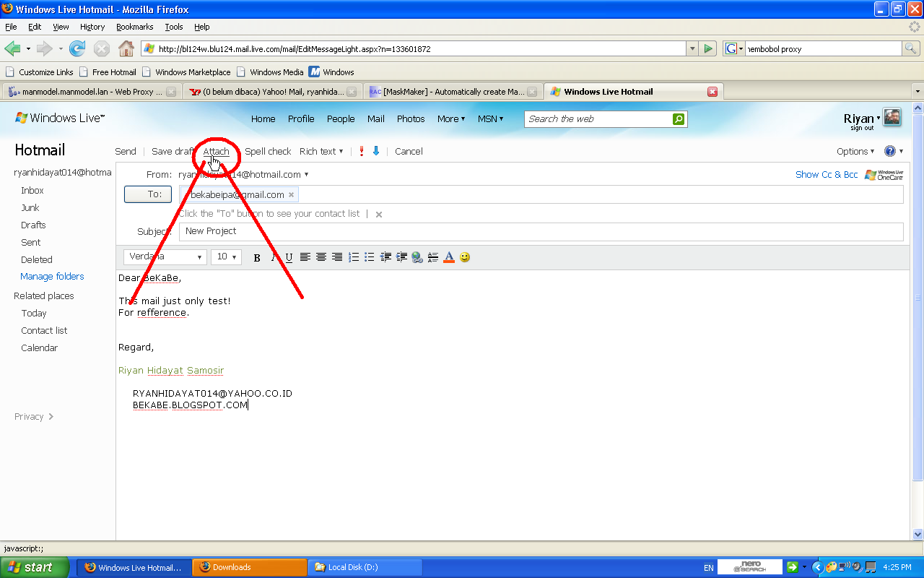Screen dimensions: 924x578
Task: Click the volume speaker tray icon
Action: [x=856, y=567]
